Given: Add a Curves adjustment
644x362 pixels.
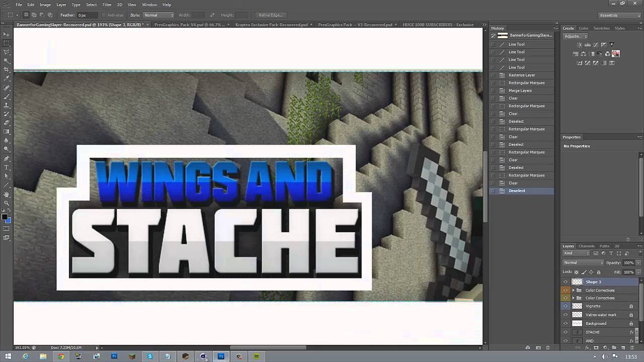Looking at the screenshot, I should (596, 45).
